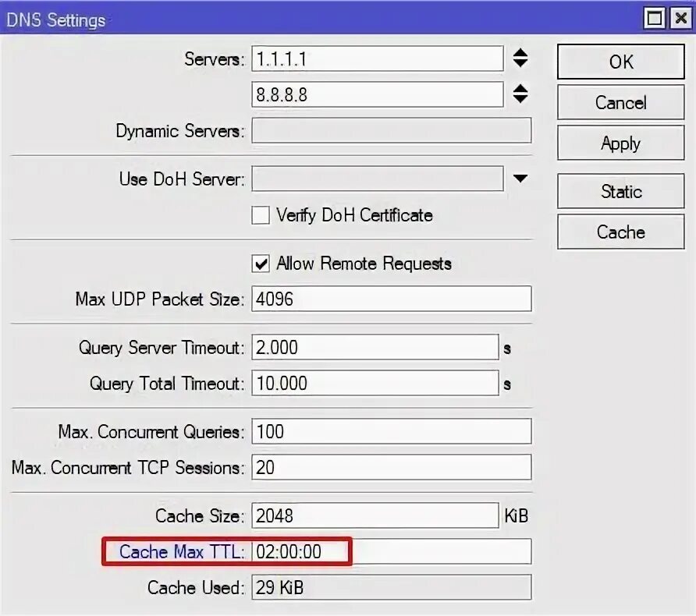Toggle Verify DoH Certificate checkbox
Viewport: 696px width, 616px height.
261,215
